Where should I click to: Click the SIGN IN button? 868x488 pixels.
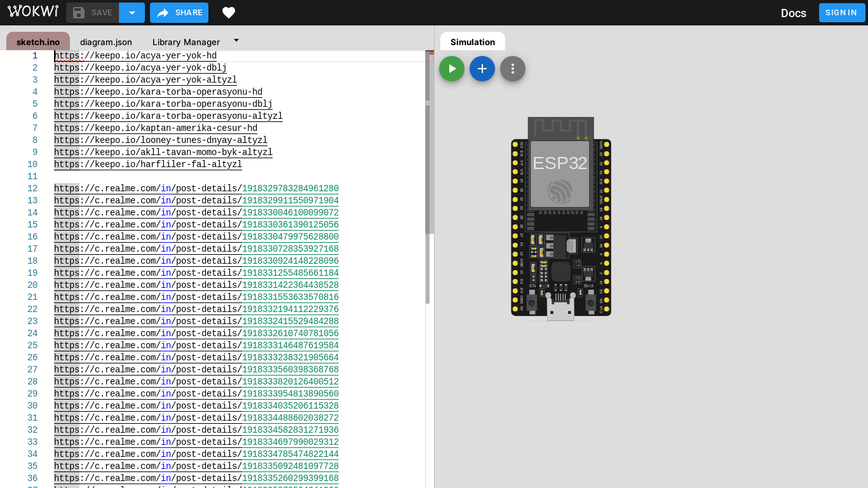842,13
